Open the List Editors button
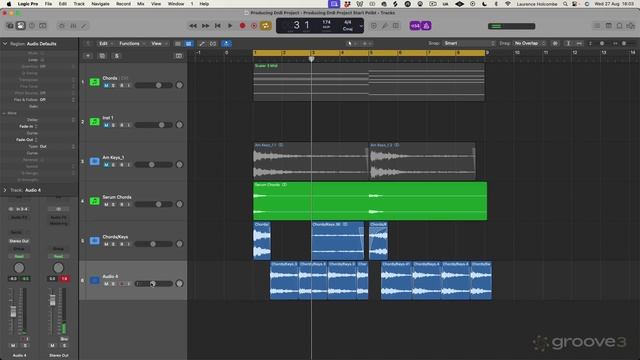Image resolution: width=640 pixels, height=360 pixels. click(597, 26)
